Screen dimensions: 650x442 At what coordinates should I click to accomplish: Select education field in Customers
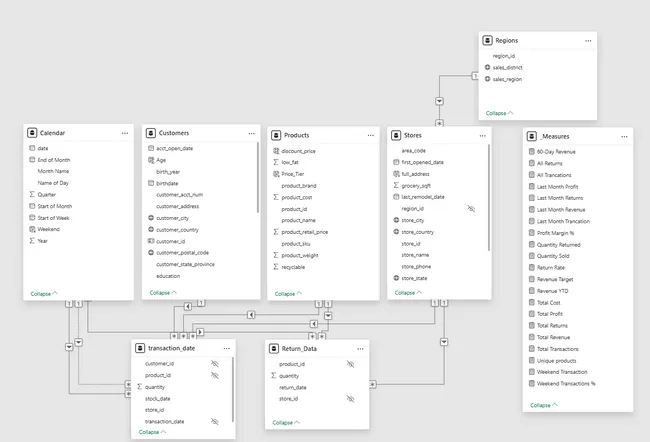[168, 276]
